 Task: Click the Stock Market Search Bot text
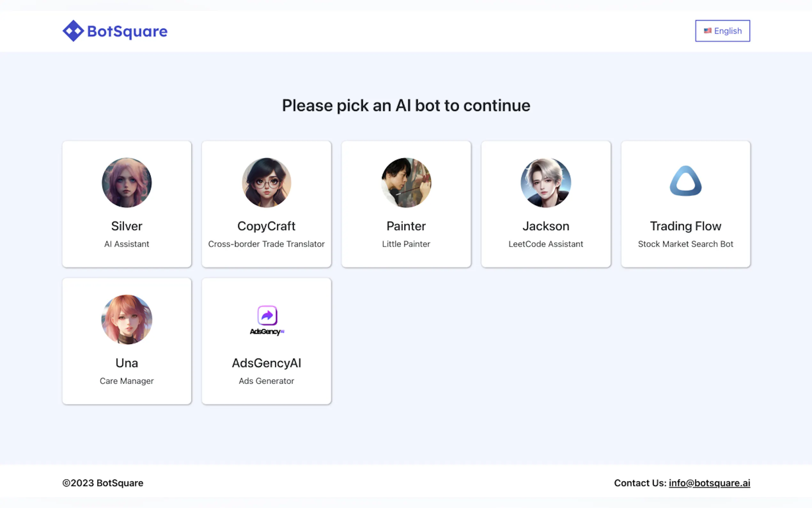coord(685,244)
